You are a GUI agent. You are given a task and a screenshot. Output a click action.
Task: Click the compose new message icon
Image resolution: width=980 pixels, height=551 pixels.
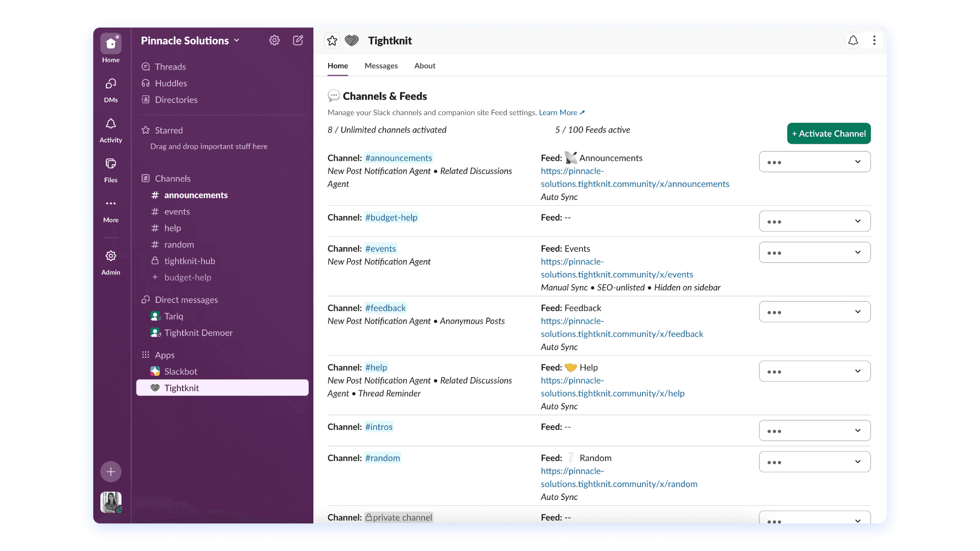tap(298, 40)
